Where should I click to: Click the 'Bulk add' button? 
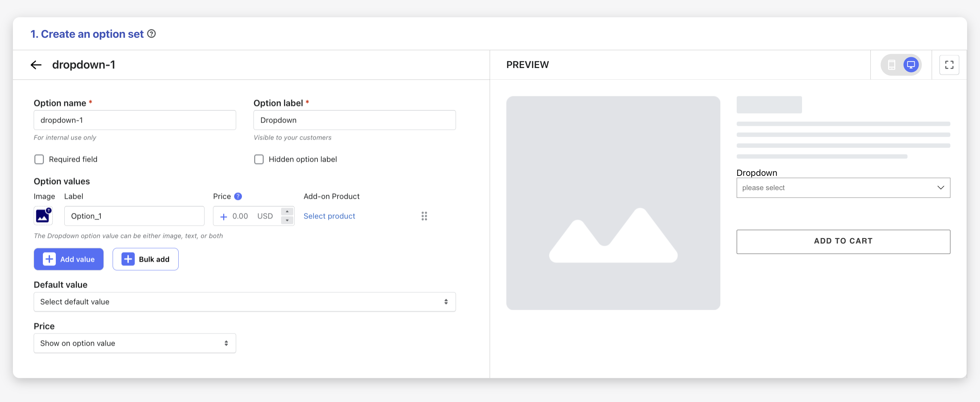[146, 259]
